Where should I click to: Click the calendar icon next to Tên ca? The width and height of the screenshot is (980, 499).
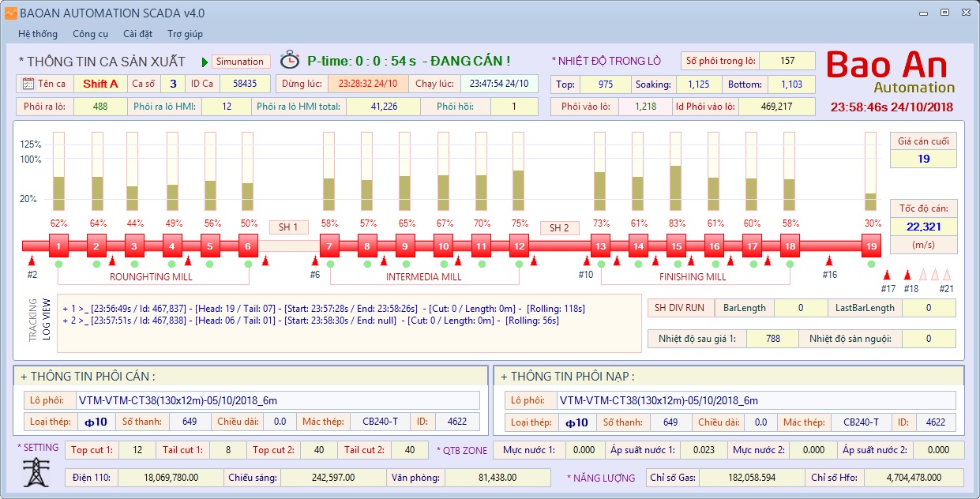(x=28, y=84)
